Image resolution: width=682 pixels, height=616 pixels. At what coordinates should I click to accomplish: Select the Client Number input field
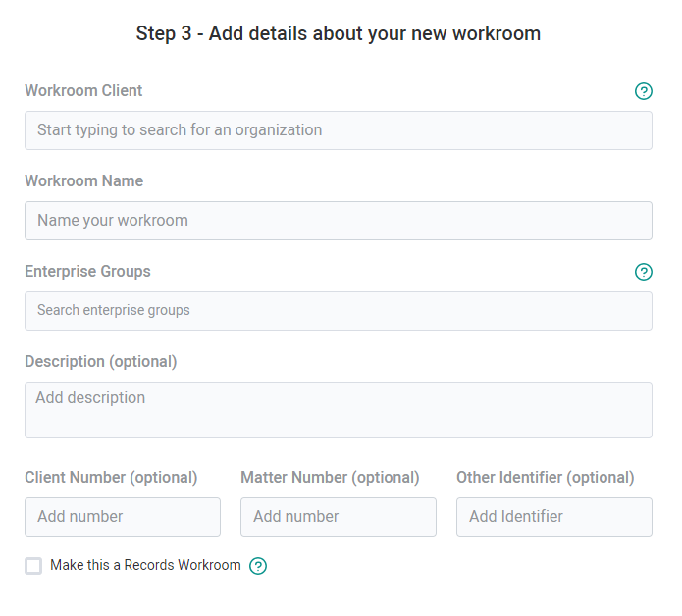(x=123, y=517)
